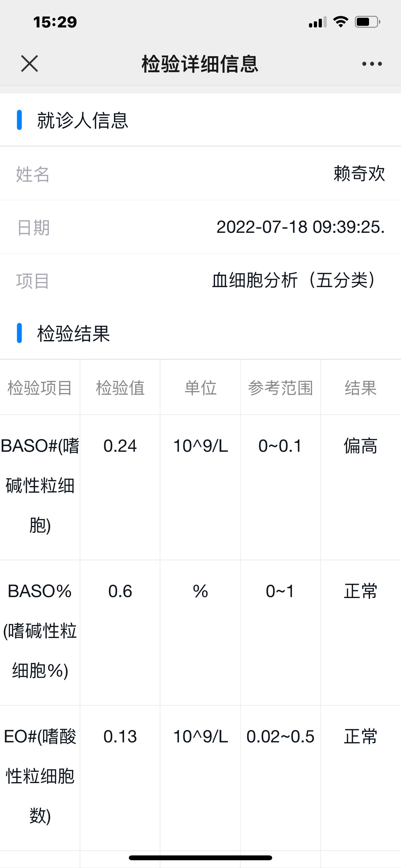Tap the home indicator bar at bottom
The image size is (401, 868).
pyautogui.click(x=200, y=858)
